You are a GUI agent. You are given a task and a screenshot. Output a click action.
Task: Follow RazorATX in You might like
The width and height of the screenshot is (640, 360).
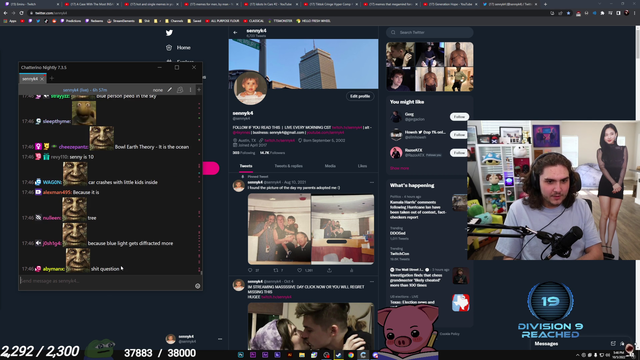coord(459,153)
